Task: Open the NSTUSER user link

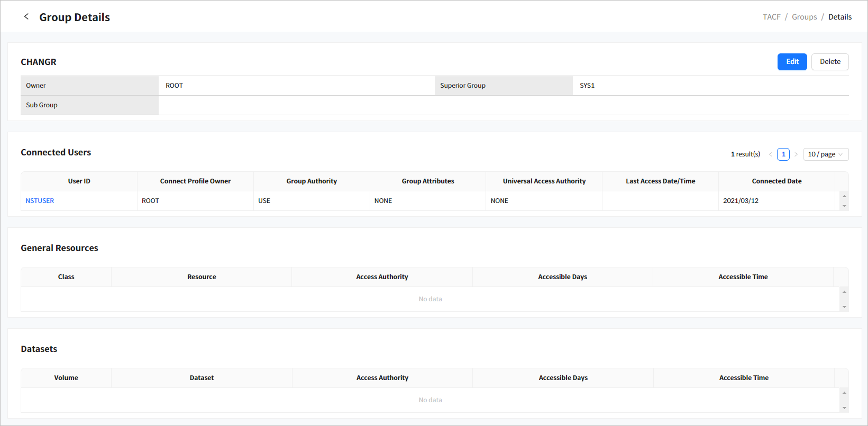Action: 40,201
